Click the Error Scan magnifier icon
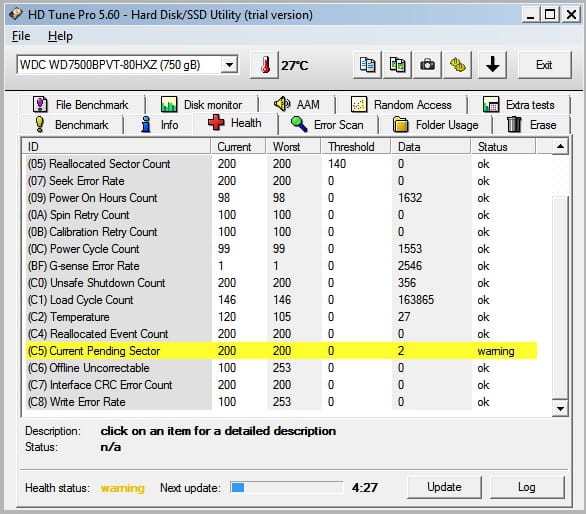 click(299, 124)
